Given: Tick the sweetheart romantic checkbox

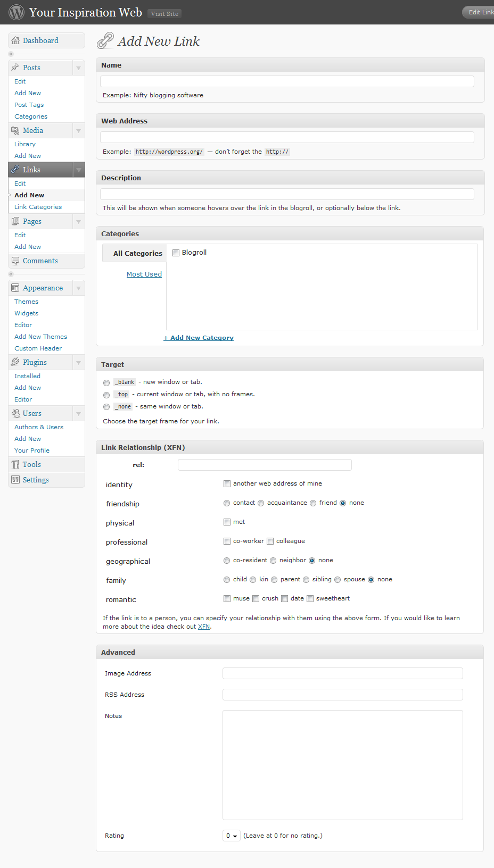Looking at the screenshot, I should pos(310,598).
